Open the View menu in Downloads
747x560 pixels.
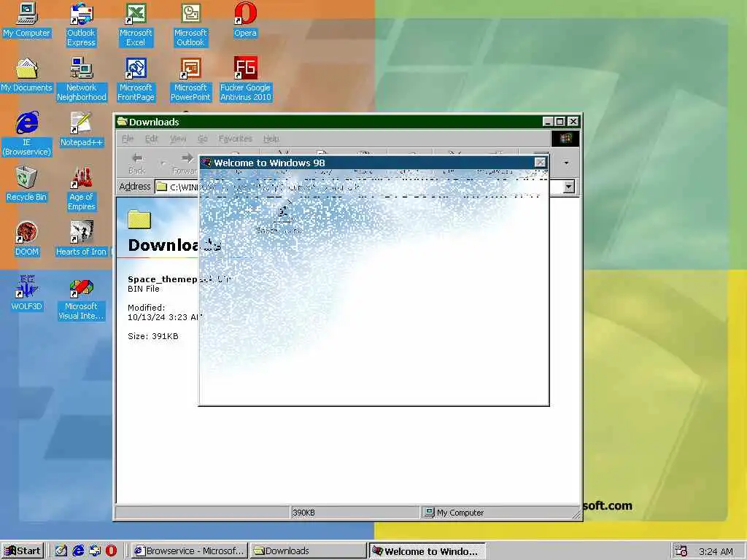(x=178, y=139)
